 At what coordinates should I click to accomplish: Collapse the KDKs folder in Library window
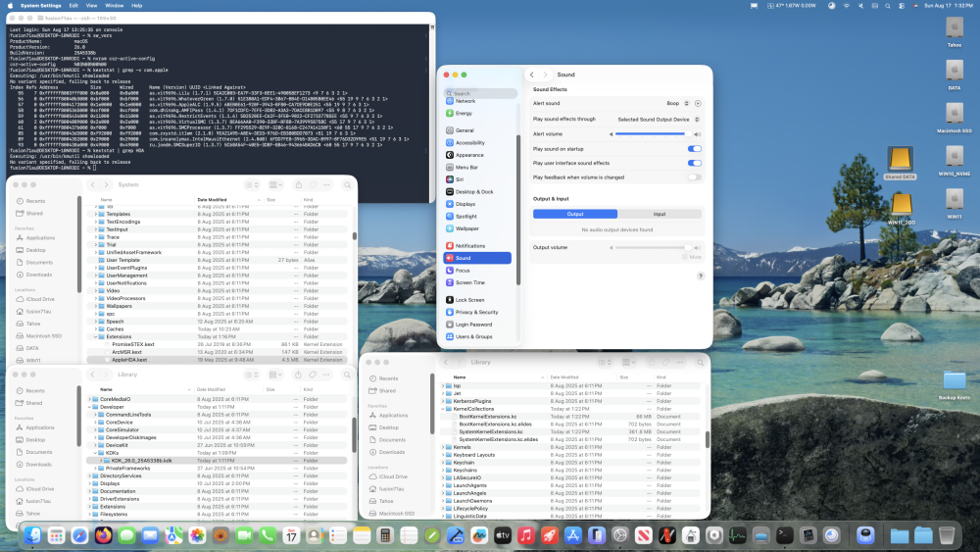pos(96,453)
